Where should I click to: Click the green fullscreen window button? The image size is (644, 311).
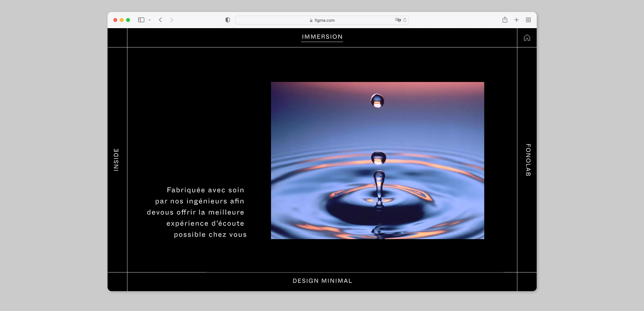pyautogui.click(x=128, y=20)
